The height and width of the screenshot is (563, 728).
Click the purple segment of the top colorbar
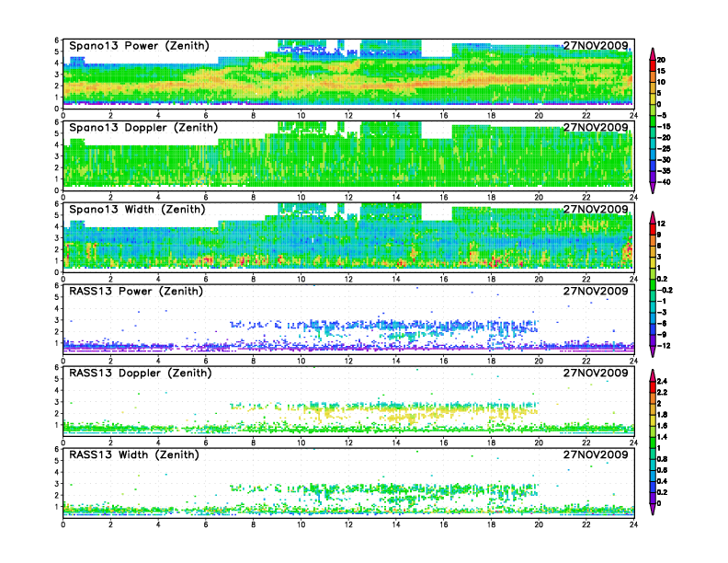[x=653, y=177]
